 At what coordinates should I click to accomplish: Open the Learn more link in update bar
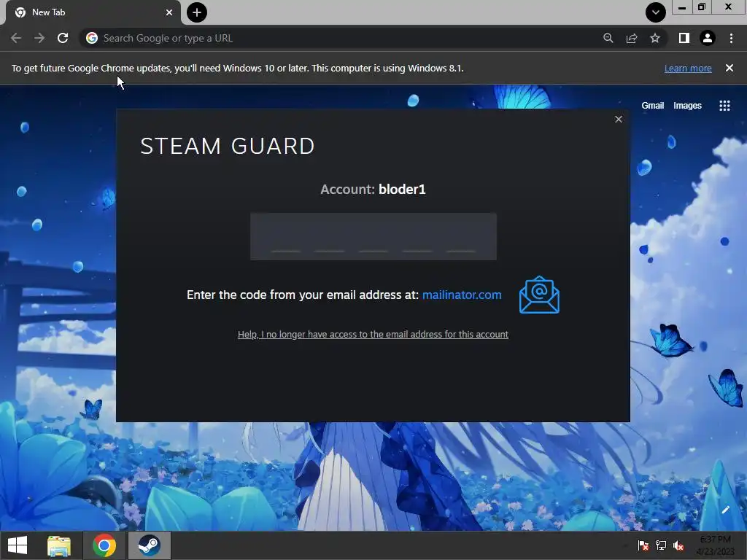point(688,68)
